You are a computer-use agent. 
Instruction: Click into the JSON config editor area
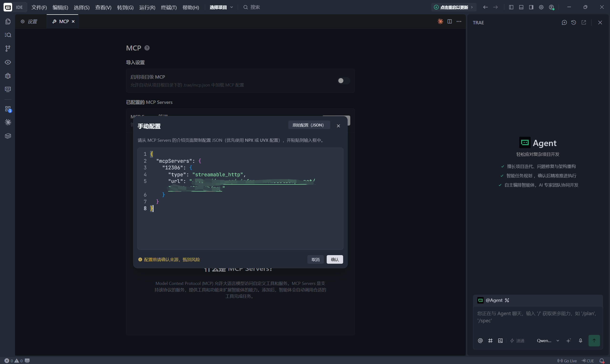pyautogui.click(x=240, y=199)
